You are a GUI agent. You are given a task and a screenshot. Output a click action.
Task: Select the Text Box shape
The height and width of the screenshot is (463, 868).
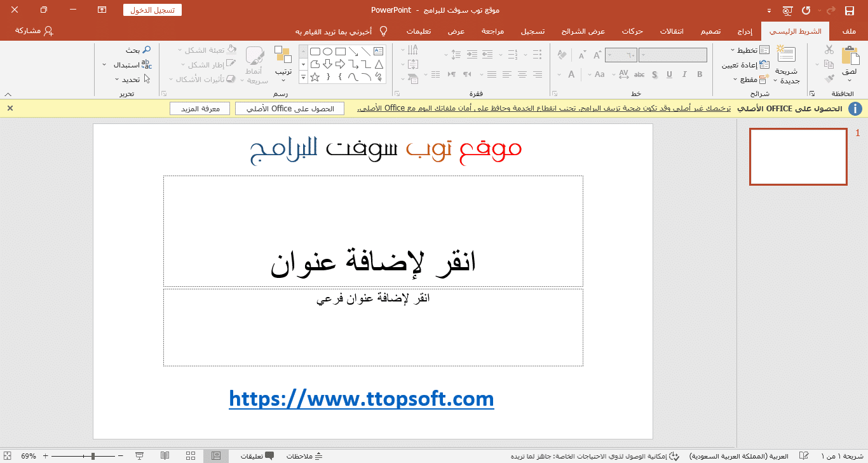coord(379,52)
